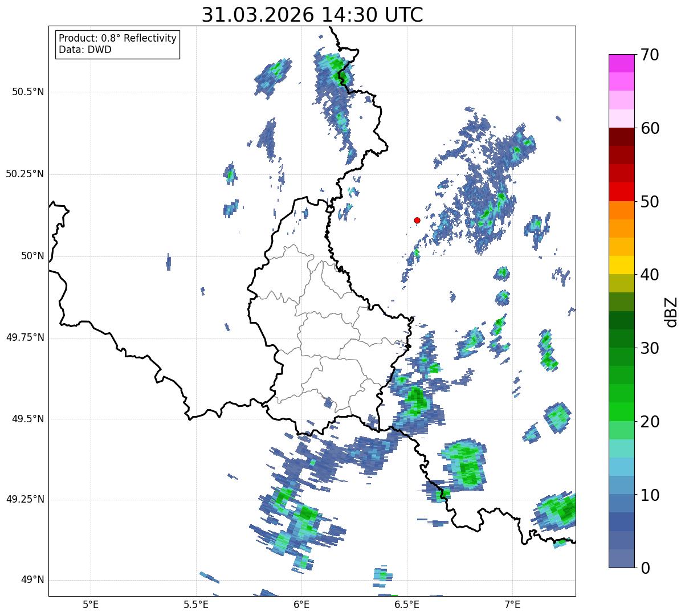Click the 20 value on the colorbar

click(x=650, y=422)
